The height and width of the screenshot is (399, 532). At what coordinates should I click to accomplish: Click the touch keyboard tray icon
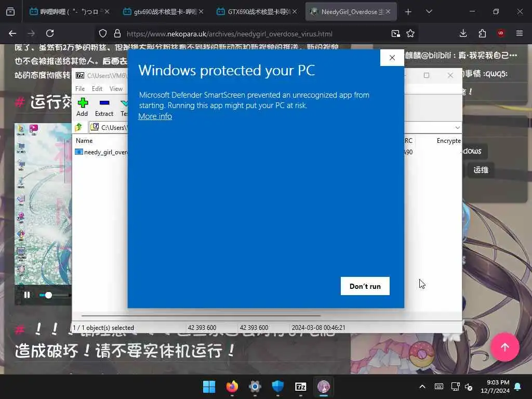(438, 387)
